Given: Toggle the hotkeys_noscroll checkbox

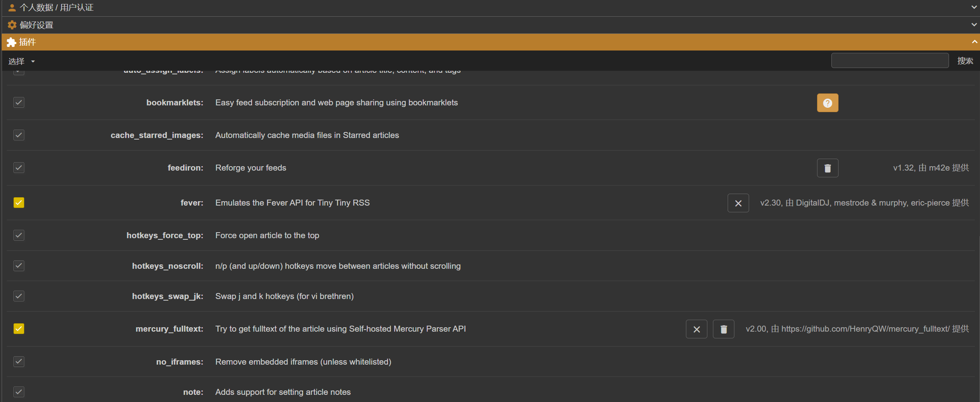Looking at the screenshot, I should pos(19,266).
